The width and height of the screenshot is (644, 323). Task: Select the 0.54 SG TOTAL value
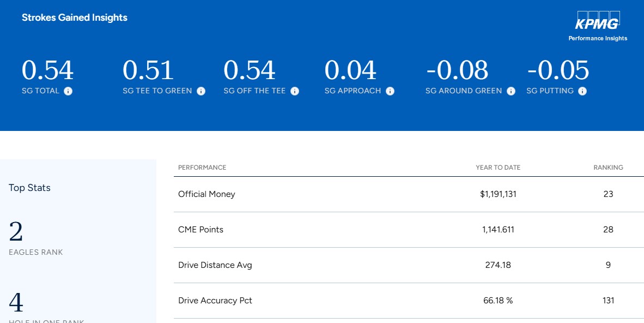[47, 70]
